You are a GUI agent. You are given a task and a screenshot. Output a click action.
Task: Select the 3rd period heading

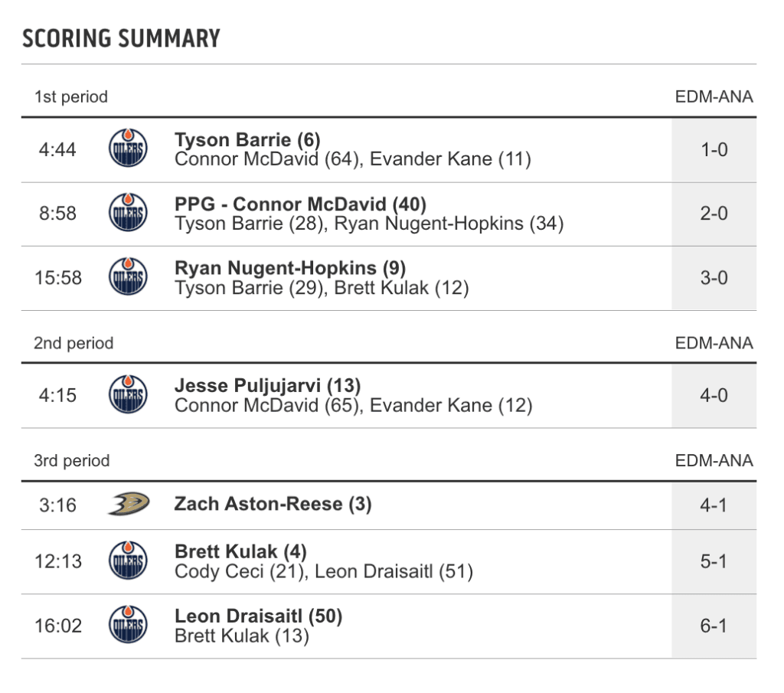pyautogui.click(x=72, y=461)
